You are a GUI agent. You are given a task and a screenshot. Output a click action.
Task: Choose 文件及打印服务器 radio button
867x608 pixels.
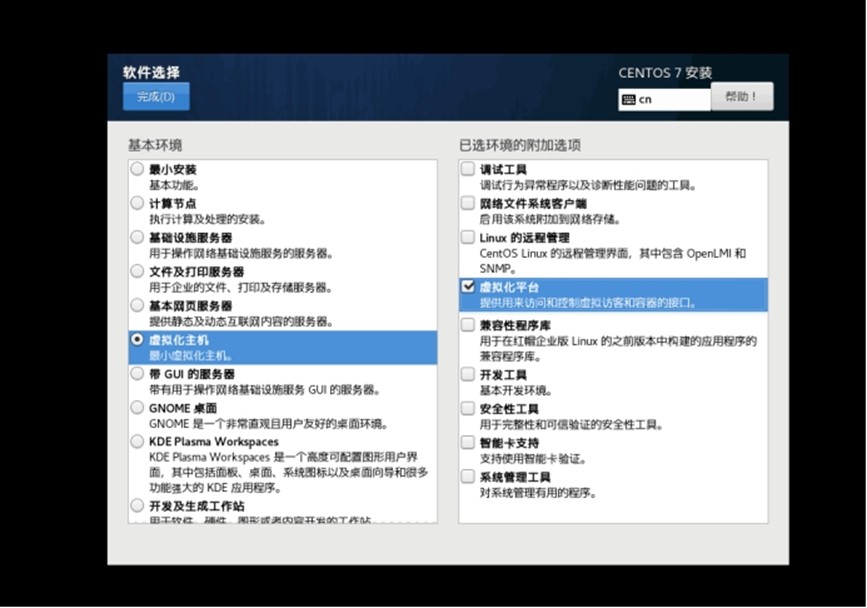tap(137, 271)
